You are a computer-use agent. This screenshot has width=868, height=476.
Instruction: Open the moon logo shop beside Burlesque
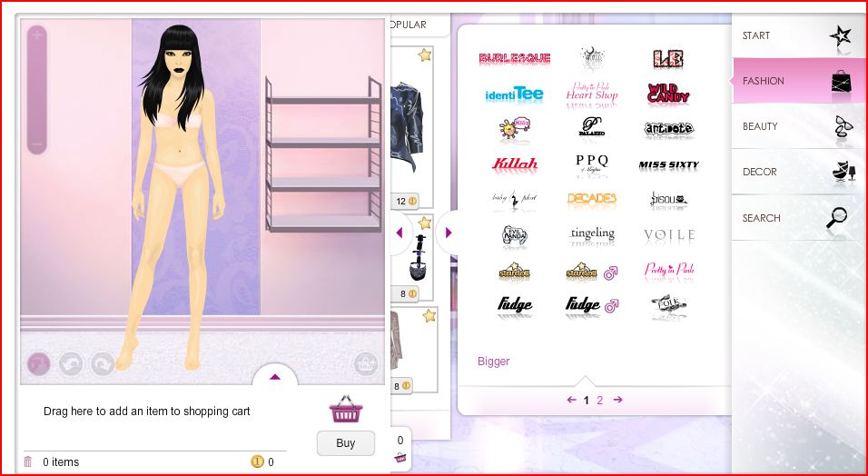[x=592, y=58]
